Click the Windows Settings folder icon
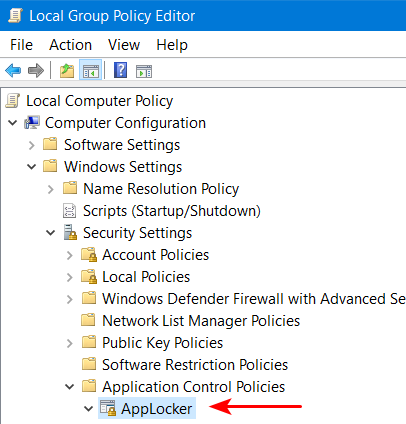This screenshot has width=406, height=424. 50,166
